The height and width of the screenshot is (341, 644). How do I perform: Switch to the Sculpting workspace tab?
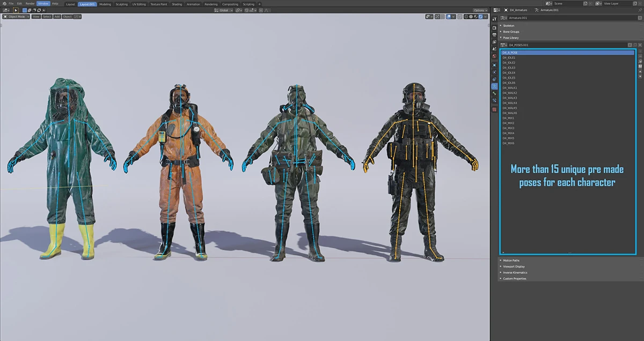(x=122, y=4)
